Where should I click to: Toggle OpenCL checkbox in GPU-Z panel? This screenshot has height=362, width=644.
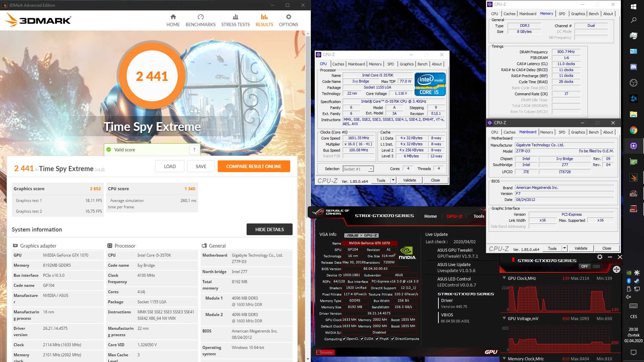point(344,339)
